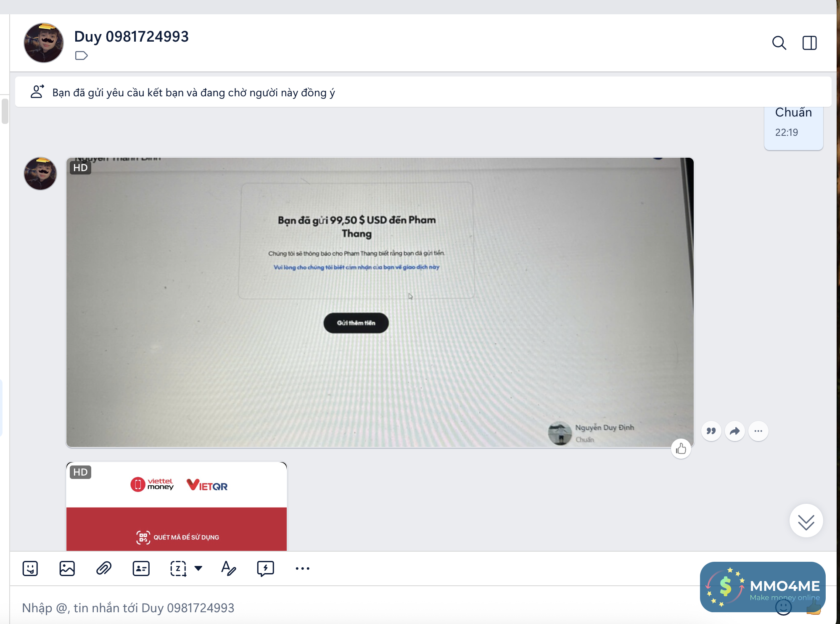Expand the screenshot options dropdown arrow
This screenshot has height=624, width=840.
(x=198, y=568)
